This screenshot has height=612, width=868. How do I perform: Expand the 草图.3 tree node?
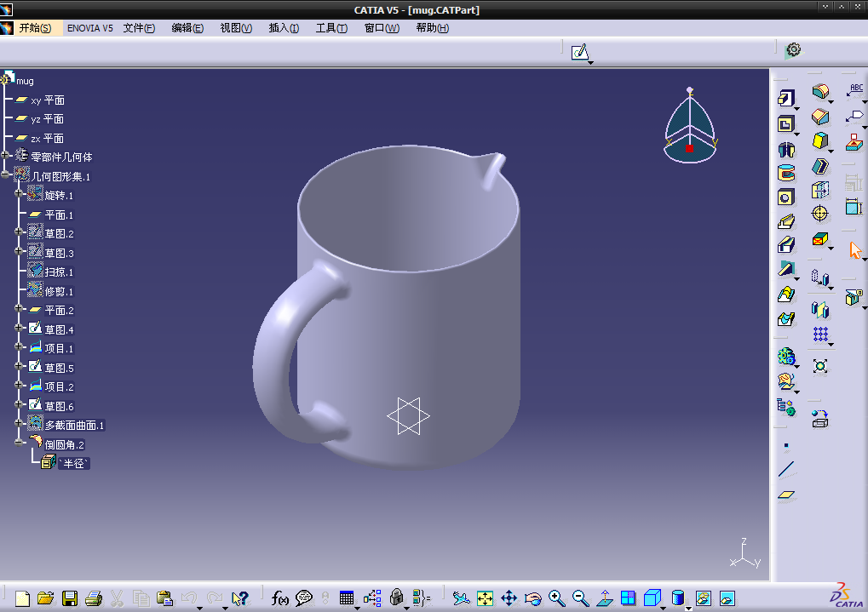19,251
